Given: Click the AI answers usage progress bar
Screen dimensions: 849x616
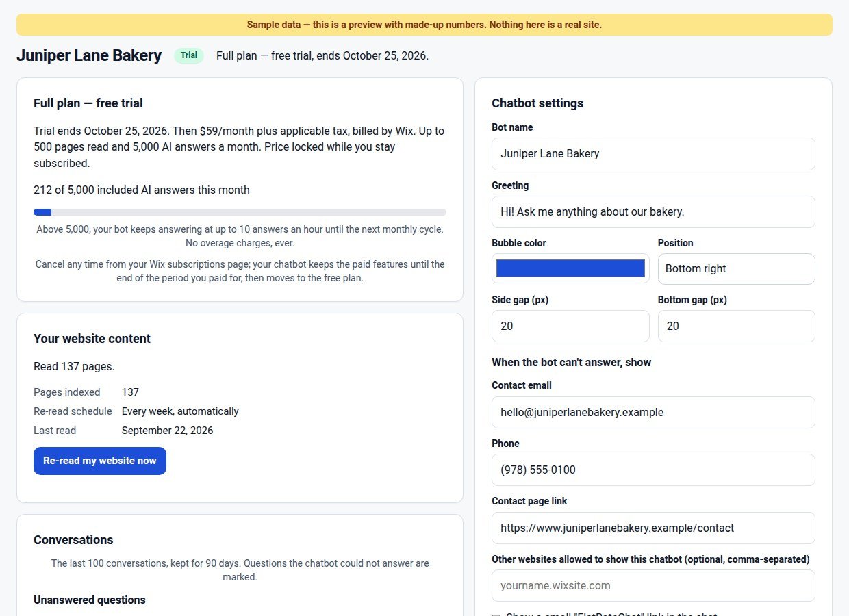Looking at the screenshot, I should point(240,212).
